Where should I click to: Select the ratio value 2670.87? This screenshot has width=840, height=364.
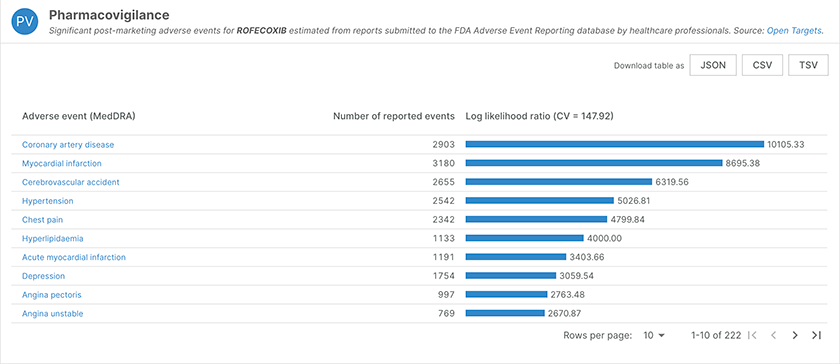pos(565,314)
